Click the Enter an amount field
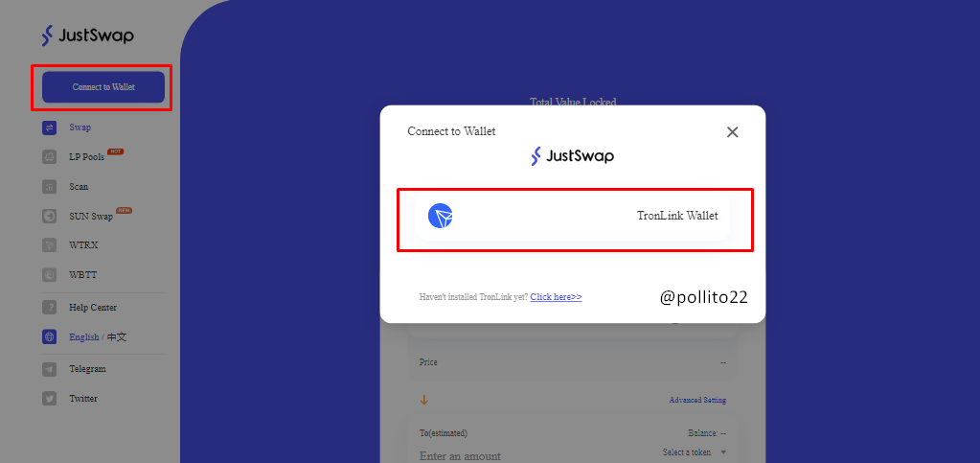980x463 pixels. (x=460, y=456)
